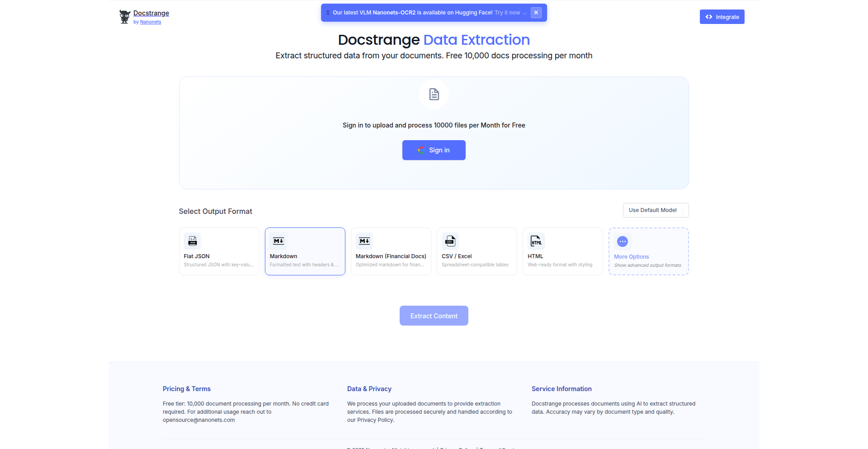Viewport: 868px width, 449px height.
Task: Select the Markdown output format icon
Action: 278,241
